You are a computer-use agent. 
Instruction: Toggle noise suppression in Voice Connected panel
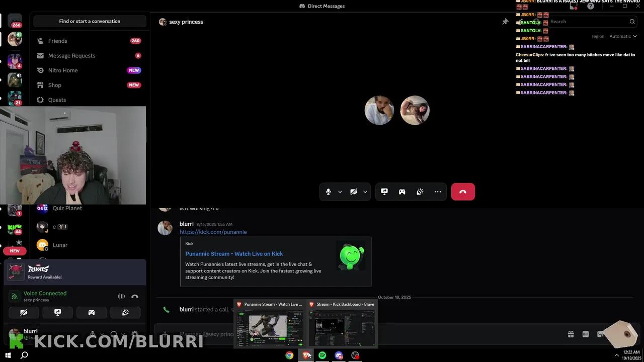tap(121, 297)
